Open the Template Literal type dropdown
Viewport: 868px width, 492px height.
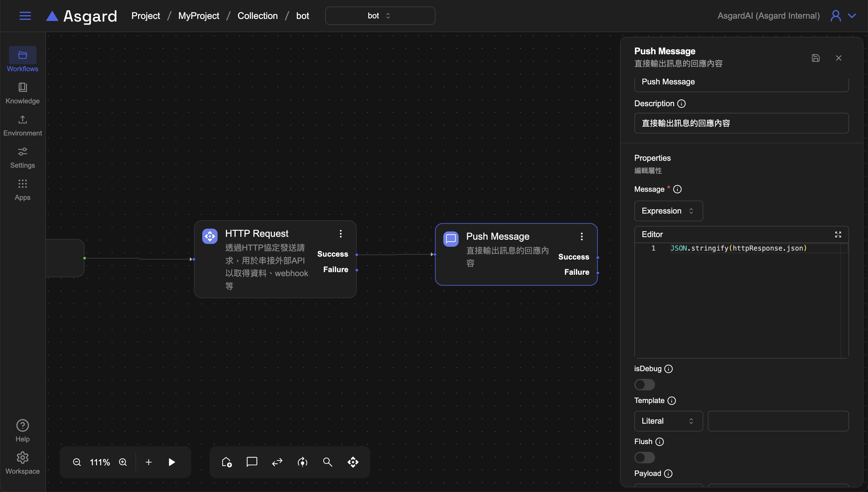pos(668,421)
